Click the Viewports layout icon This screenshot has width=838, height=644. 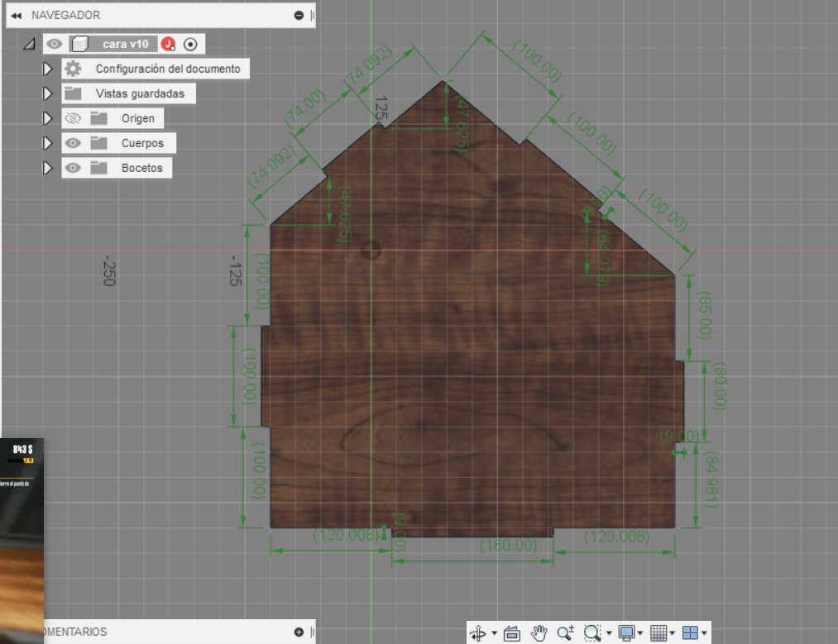pos(691,633)
